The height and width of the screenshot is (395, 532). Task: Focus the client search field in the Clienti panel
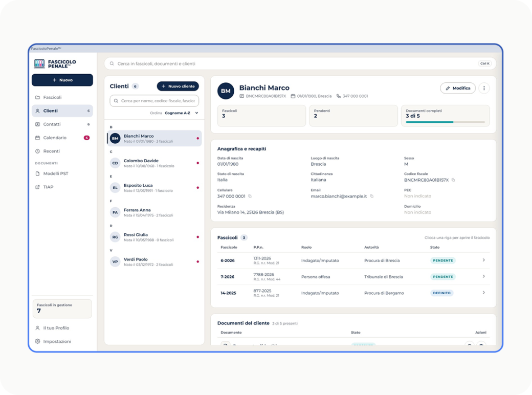154,101
